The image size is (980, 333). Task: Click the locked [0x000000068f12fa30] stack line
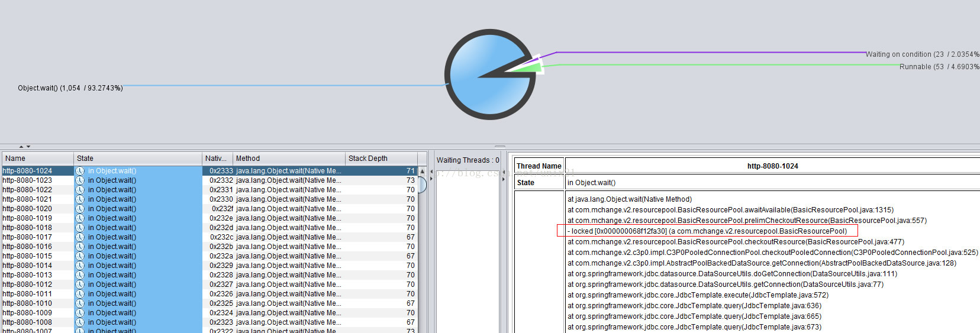[x=707, y=231]
